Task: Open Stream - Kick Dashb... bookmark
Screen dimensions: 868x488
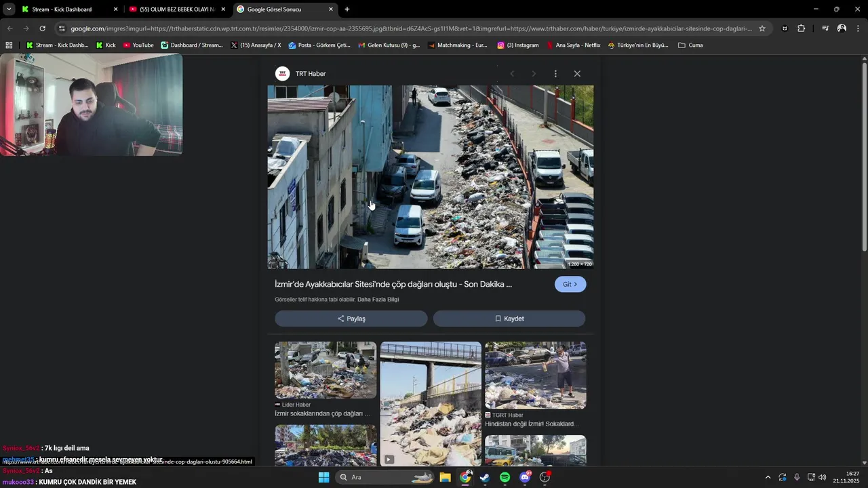Action: 57,45
